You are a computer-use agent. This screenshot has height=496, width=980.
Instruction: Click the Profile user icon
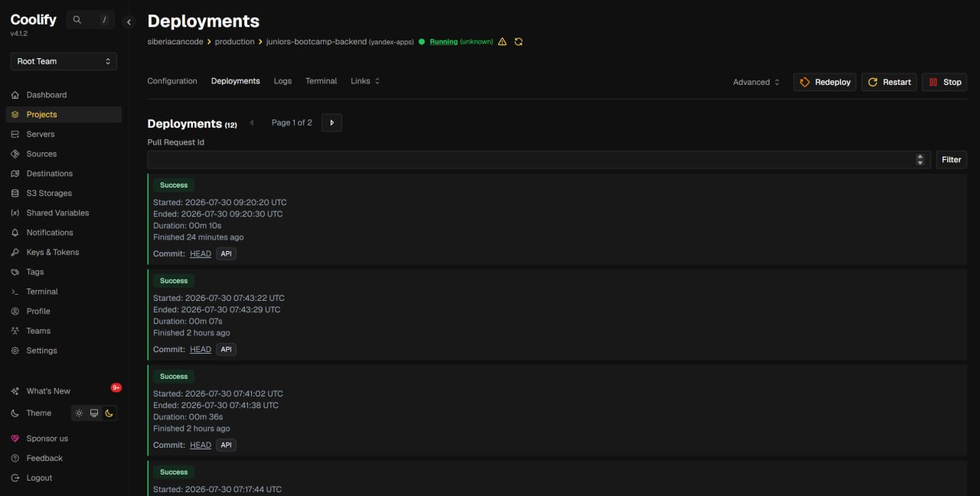(15, 312)
